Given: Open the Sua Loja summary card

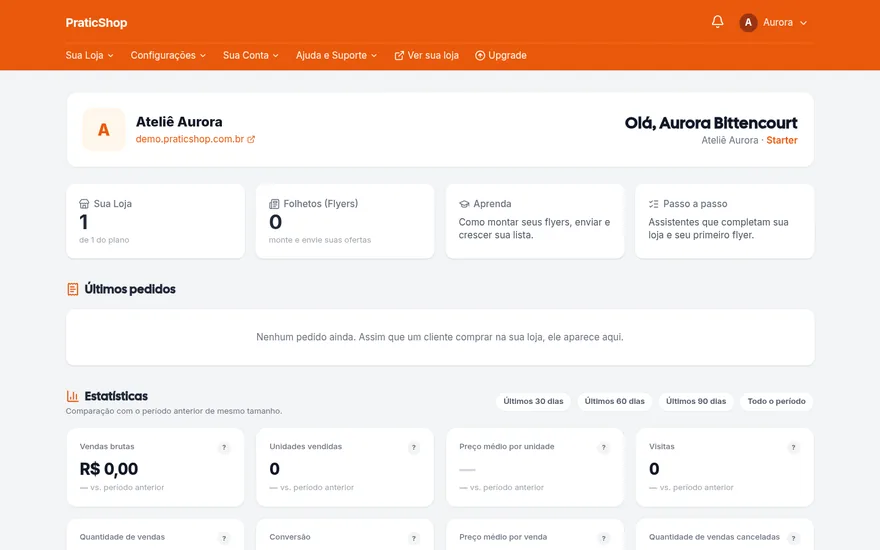Looking at the screenshot, I should 155,221.
